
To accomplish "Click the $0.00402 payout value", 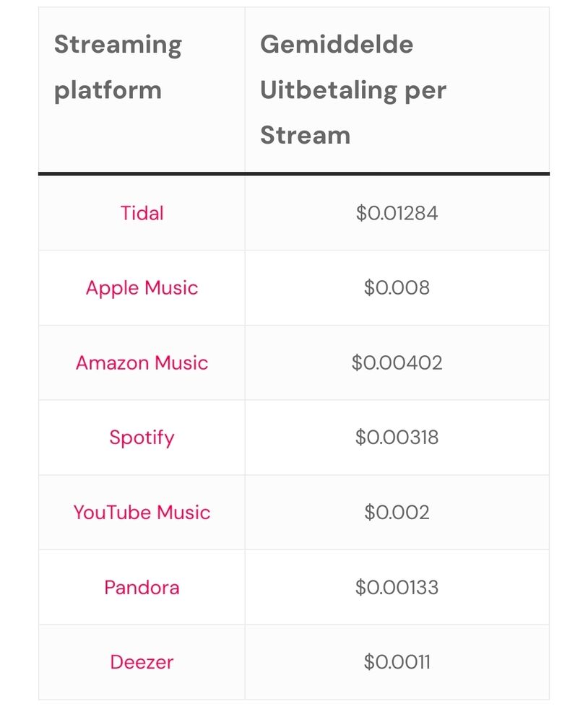I will tap(397, 362).
